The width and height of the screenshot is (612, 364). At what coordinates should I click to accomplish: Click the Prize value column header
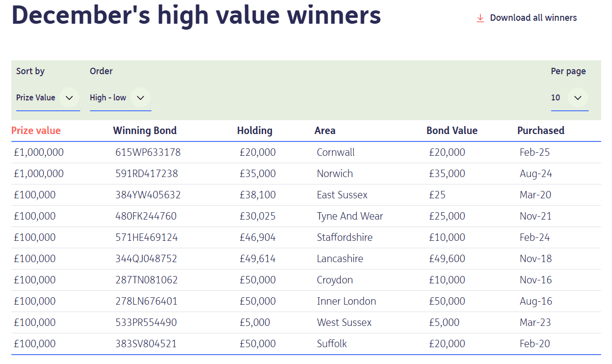(x=36, y=131)
